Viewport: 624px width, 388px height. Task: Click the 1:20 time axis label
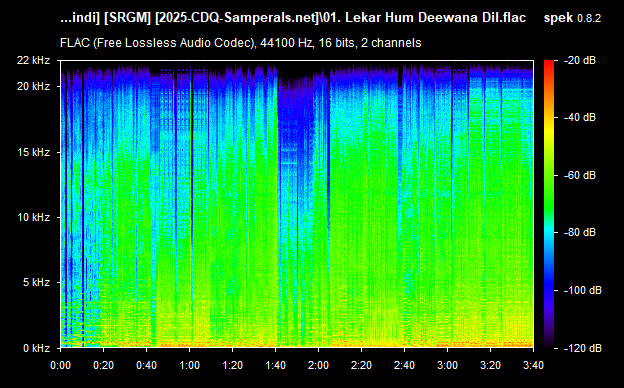(x=232, y=365)
